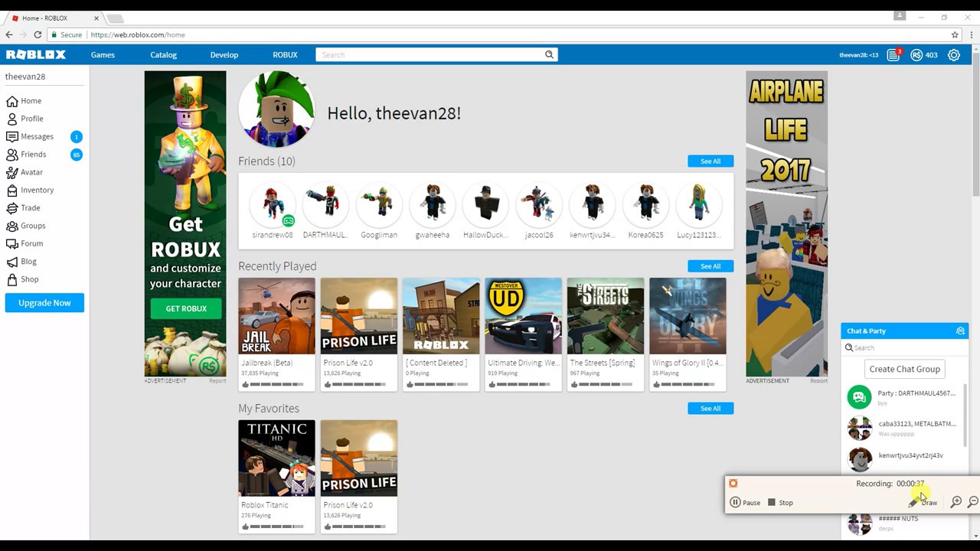Click the Roblox logo in navbar

(x=36, y=54)
